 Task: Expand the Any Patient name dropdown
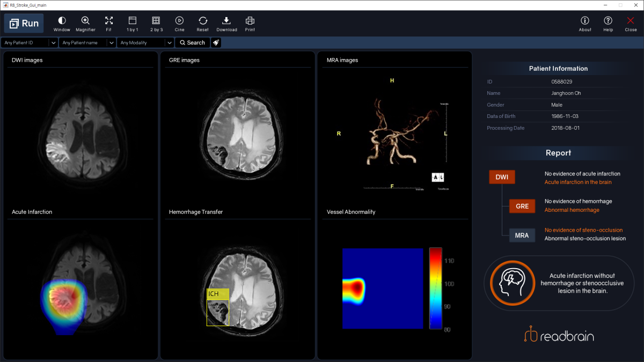[x=111, y=42]
